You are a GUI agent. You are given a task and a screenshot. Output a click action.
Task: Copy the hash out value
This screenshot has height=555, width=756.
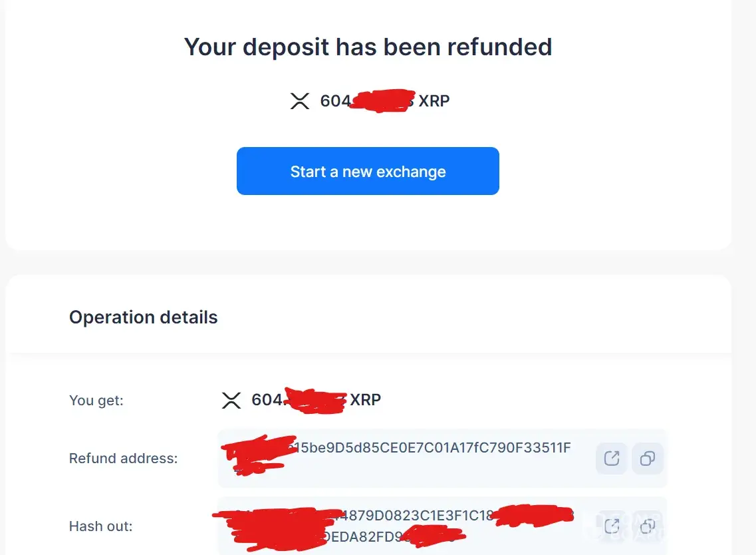647,526
